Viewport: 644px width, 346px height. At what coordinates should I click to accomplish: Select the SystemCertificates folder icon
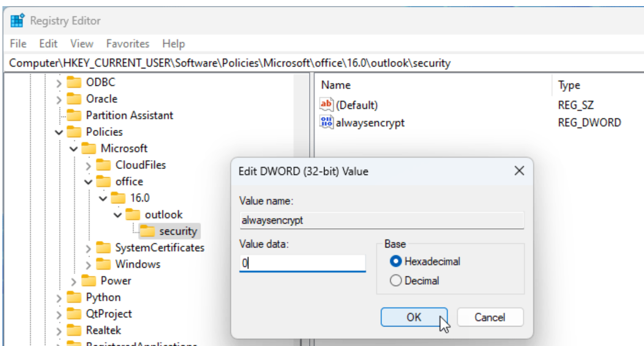click(x=103, y=247)
